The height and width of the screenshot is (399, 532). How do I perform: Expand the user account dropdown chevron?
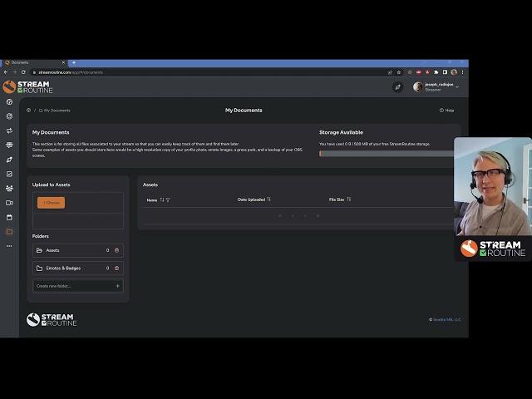457,86
